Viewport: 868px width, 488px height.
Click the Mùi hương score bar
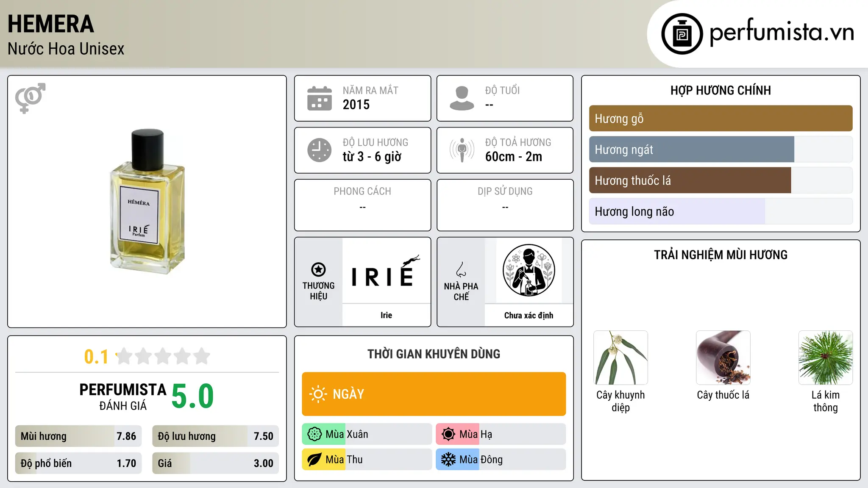pos(78,436)
